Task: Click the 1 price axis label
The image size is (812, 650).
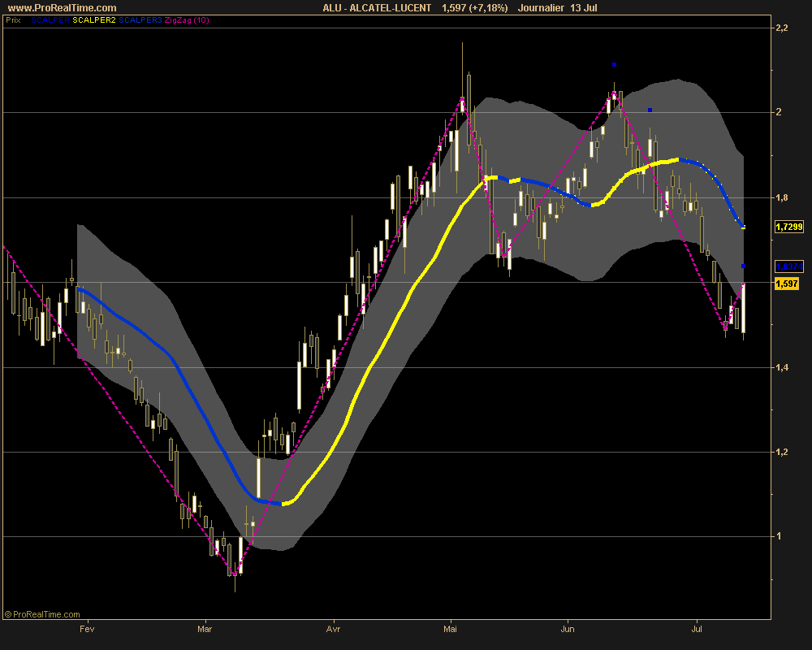Action: click(779, 536)
